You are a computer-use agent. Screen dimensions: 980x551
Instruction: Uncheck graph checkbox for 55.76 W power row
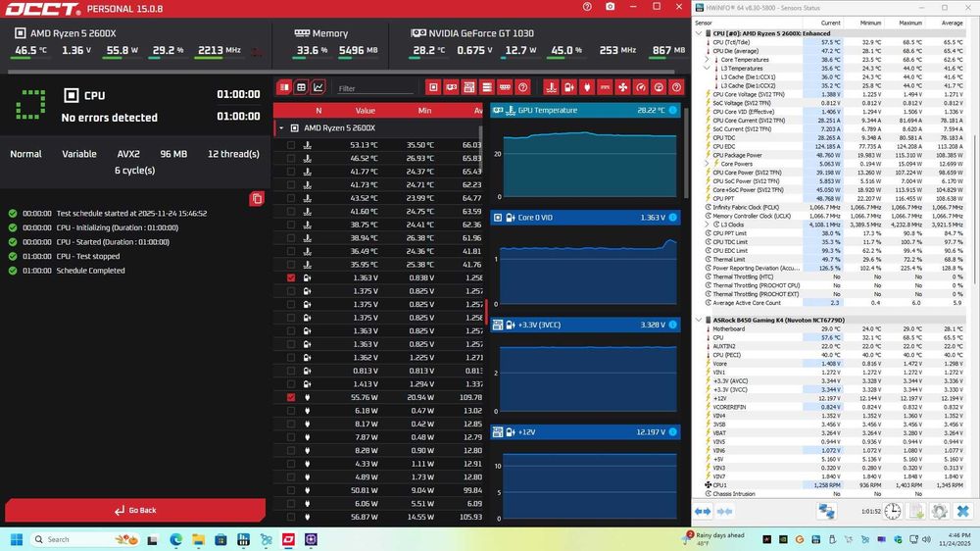tap(291, 397)
